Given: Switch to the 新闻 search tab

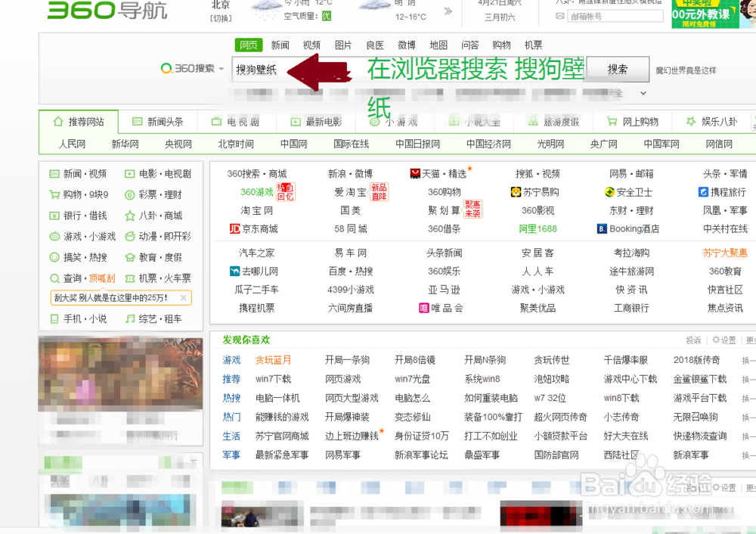Looking at the screenshot, I should tap(280, 45).
